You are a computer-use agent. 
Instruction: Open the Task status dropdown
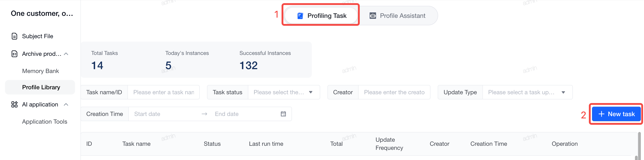coord(284,92)
